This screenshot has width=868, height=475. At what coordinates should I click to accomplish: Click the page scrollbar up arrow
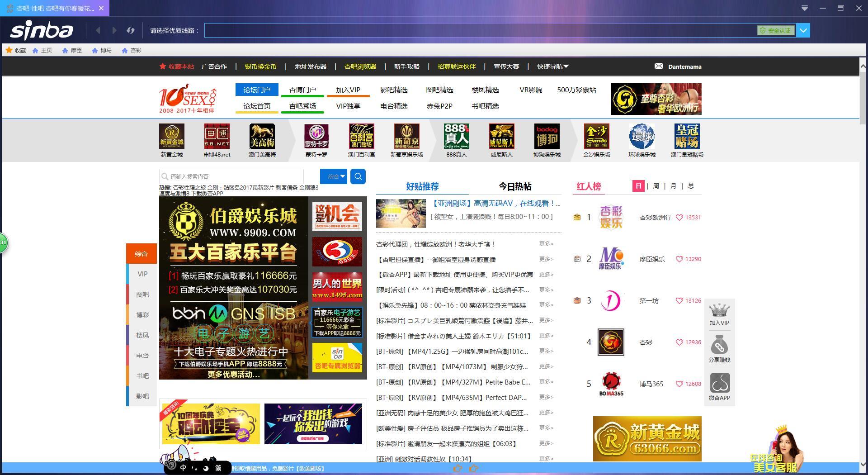[863, 66]
